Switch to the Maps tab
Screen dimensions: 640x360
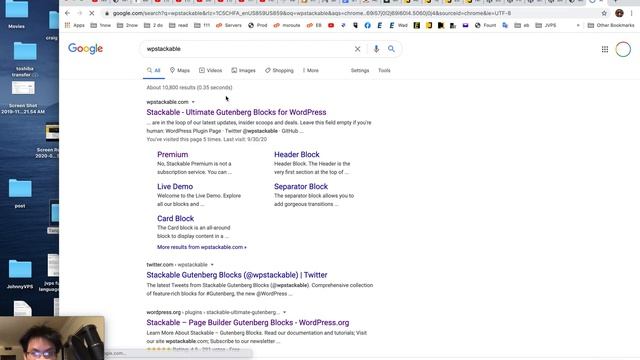coord(180,71)
